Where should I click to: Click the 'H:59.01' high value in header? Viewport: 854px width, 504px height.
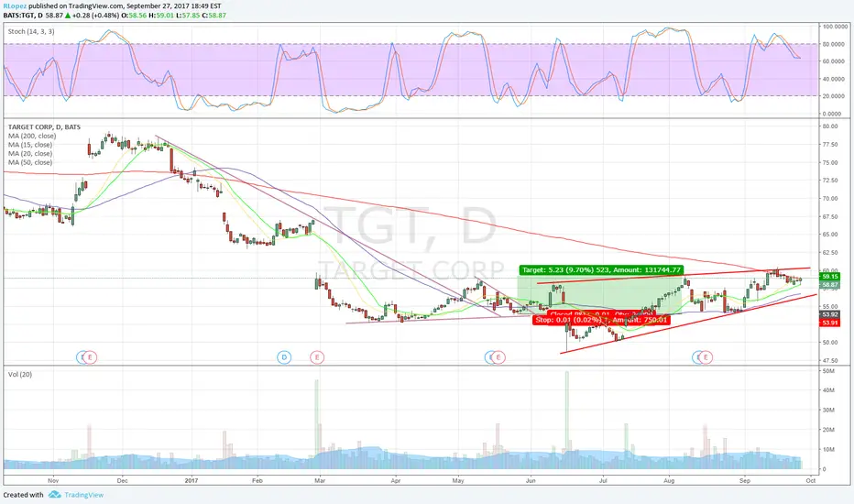point(161,16)
